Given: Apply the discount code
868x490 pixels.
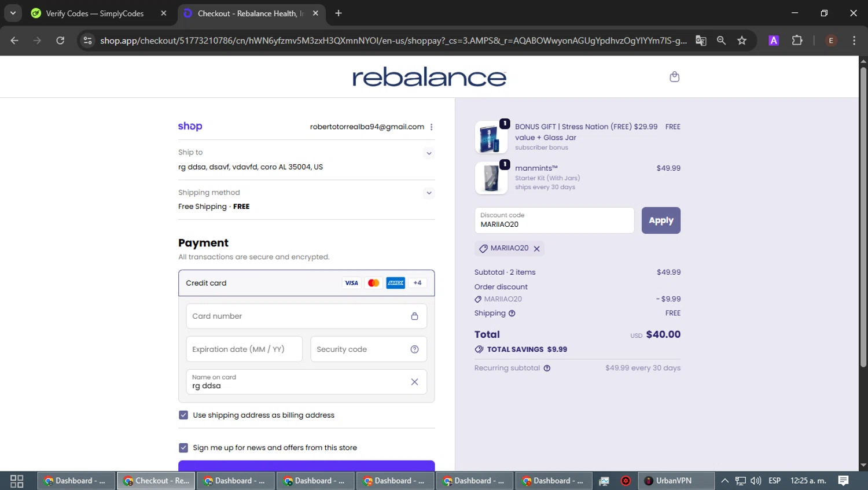Looking at the screenshot, I should (661, 220).
